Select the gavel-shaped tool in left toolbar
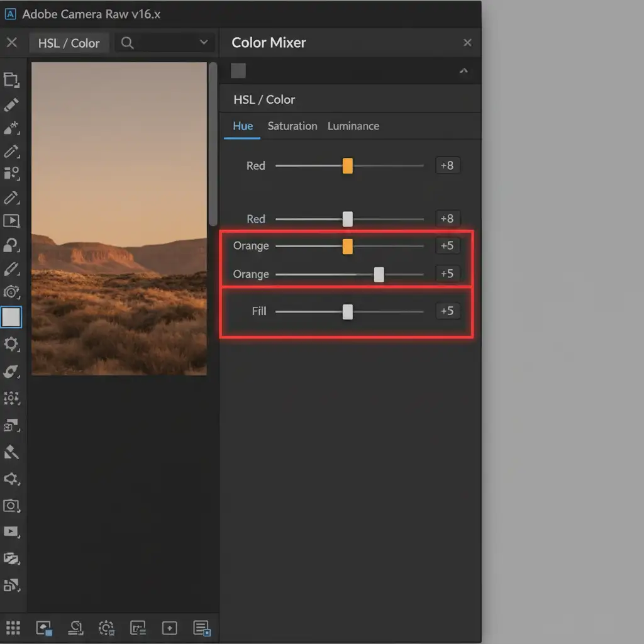The height and width of the screenshot is (644, 644). [11, 452]
